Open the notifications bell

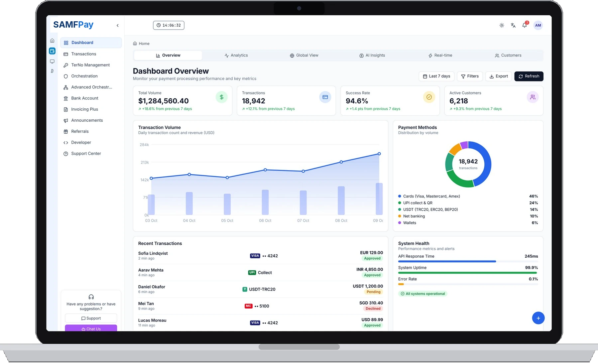click(525, 25)
